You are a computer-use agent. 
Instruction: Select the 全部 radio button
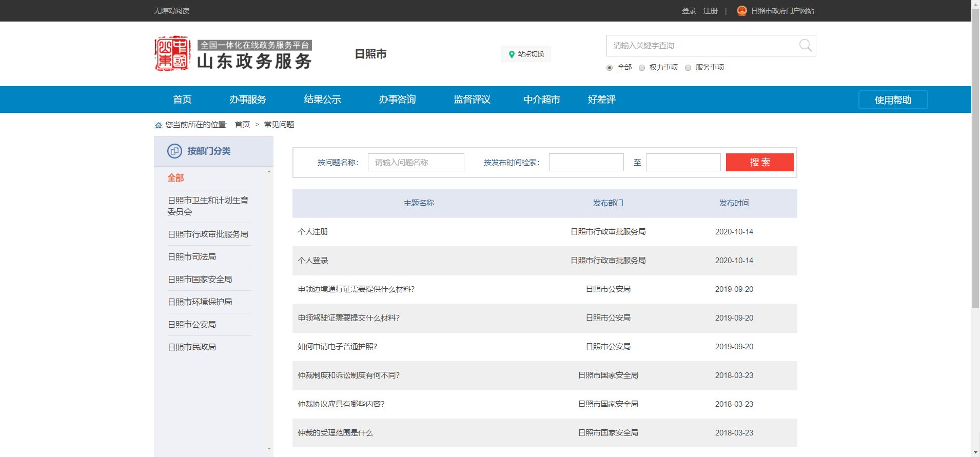point(610,68)
